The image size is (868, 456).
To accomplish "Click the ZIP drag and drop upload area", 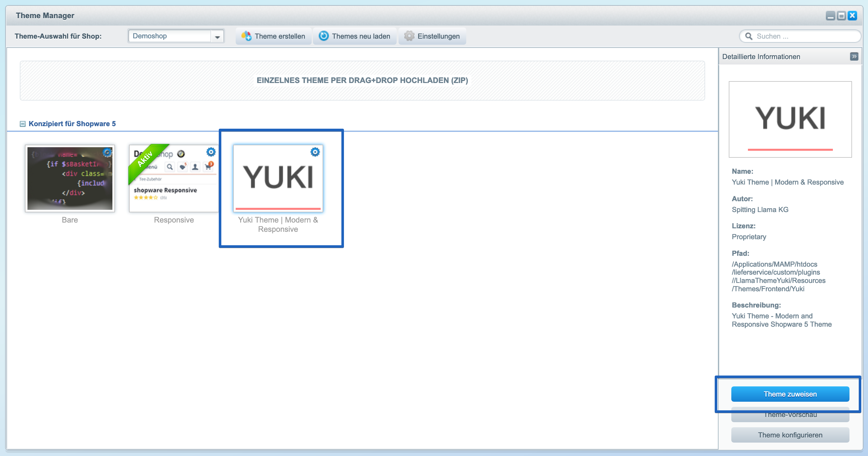I will (x=362, y=80).
